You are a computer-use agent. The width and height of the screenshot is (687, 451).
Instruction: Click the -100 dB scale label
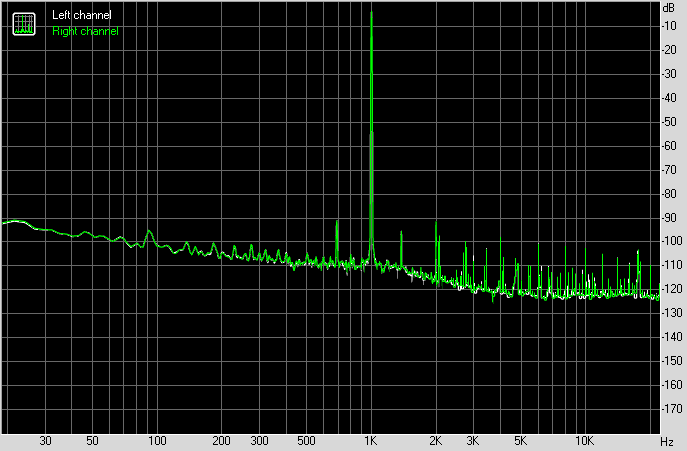click(672, 241)
